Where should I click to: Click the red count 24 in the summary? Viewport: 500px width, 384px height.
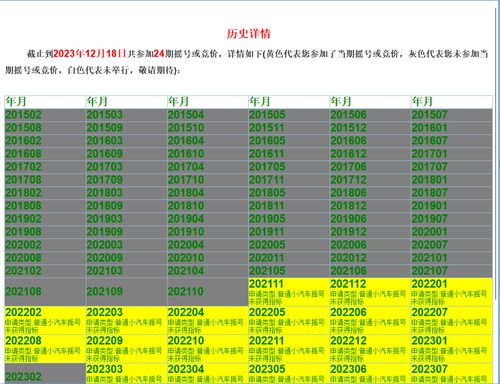click(159, 53)
